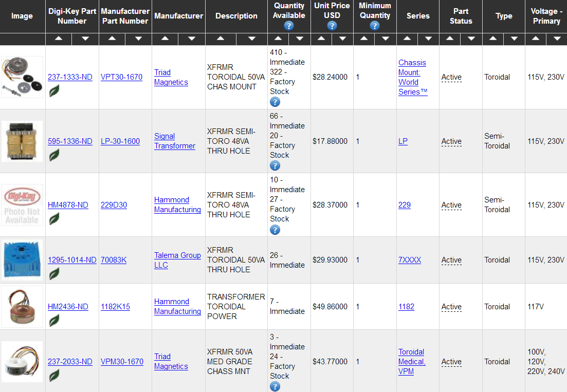This screenshot has height=392, width=567.
Task: Open help icon under Quantity Available header
Action: [x=288, y=26]
